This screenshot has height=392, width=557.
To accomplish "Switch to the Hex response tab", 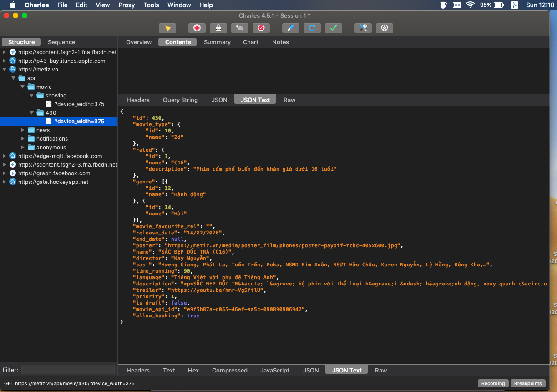I will [x=193, y=370].
